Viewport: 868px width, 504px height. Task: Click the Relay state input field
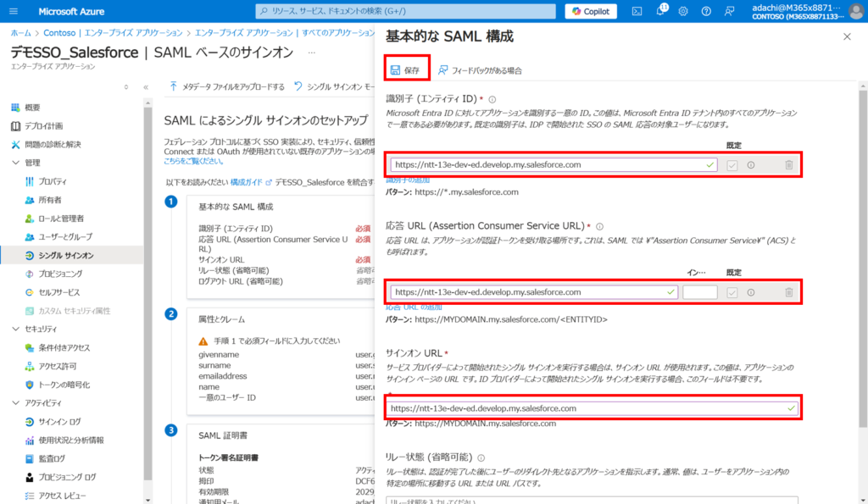[x=593, y=501]
